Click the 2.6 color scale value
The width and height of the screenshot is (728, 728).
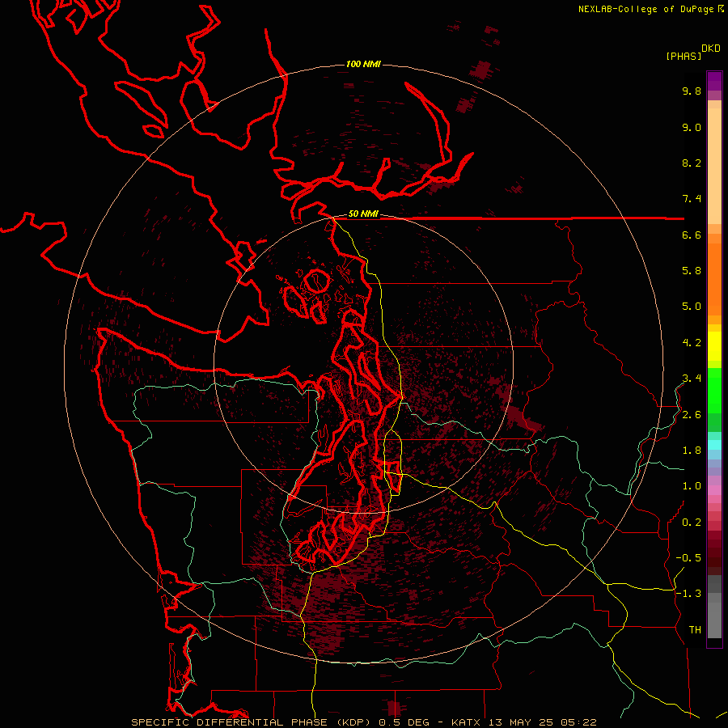[x=692, y=415]
